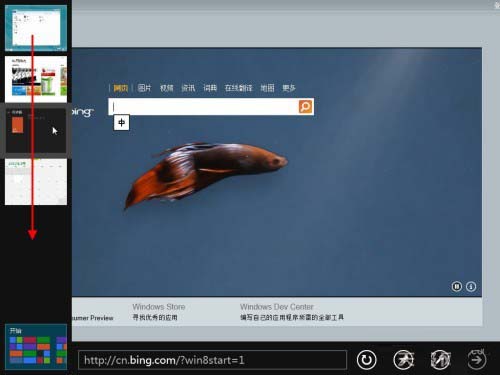This screenshot has width=500, height=375.
Task: Click the pin-to-Start icon in the bottom bar
Action: (x=403, y=360)
